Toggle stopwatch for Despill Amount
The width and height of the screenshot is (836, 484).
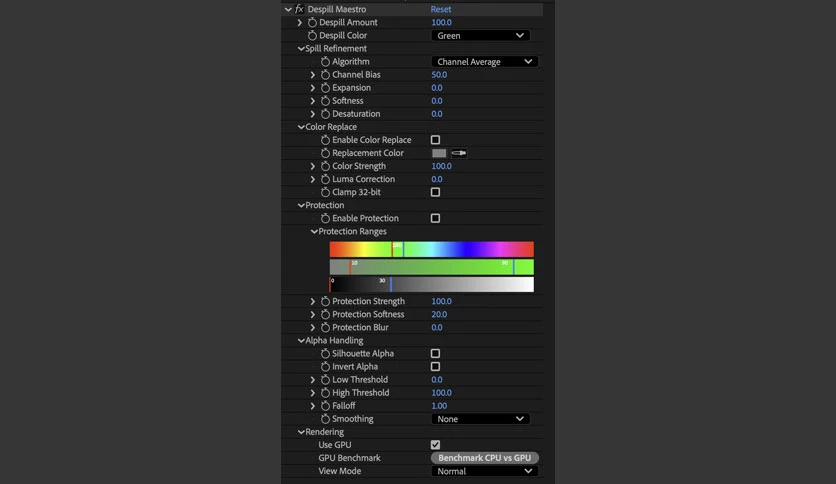[x=312, y=22]
